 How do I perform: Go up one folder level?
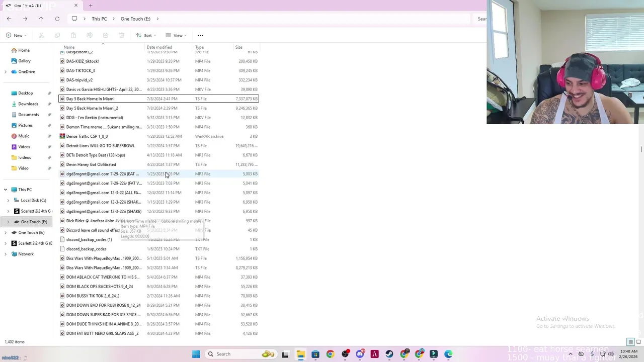click(x=41, y=19)
